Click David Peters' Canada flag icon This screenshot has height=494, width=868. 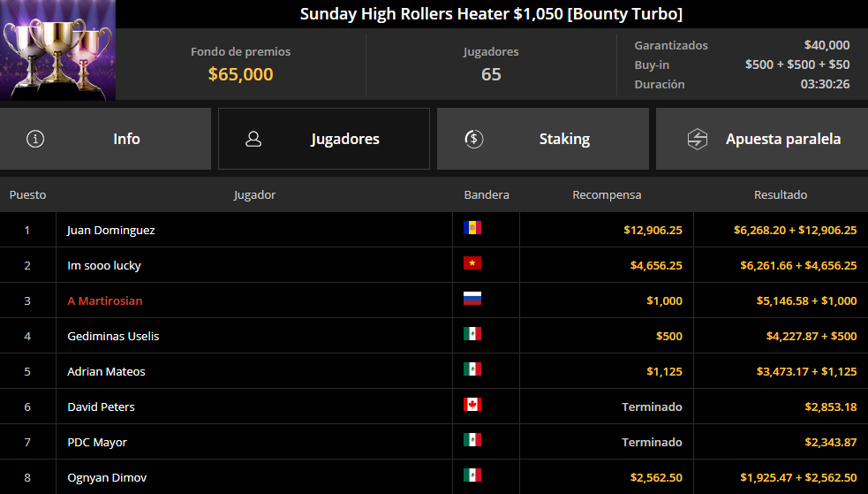[472, 404]
